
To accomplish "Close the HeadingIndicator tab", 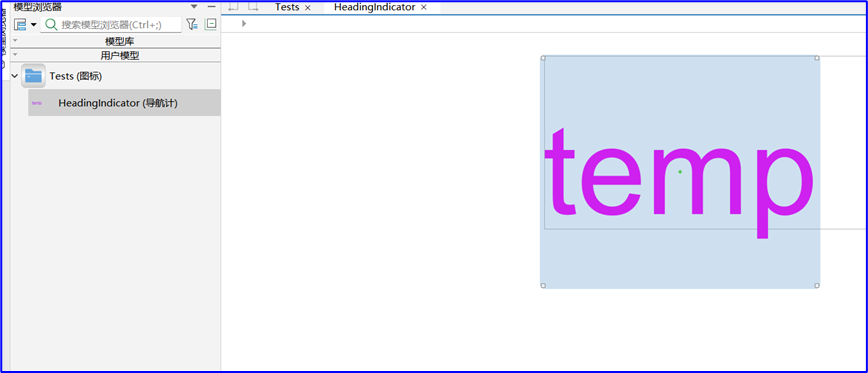I will (x=423, y=7).
